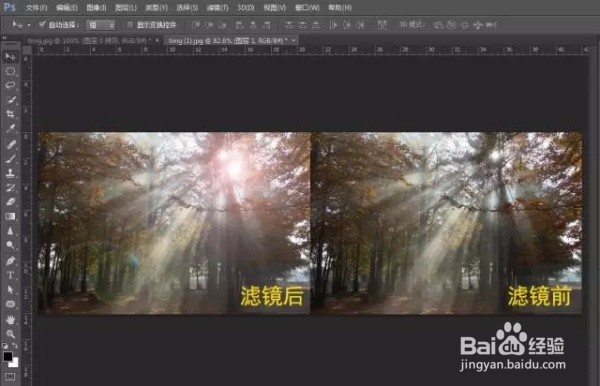The image size is (600, 386).
Task: Open the foreground black color swatch
Action: pos(7,356)
